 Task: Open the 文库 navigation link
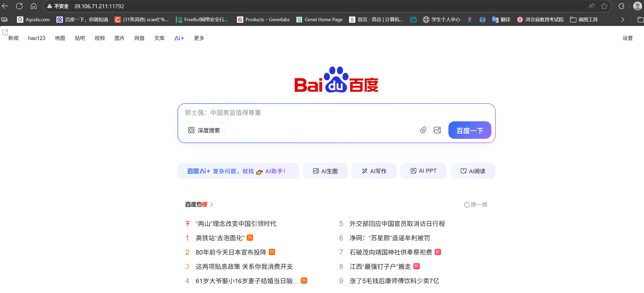(159, 38)
